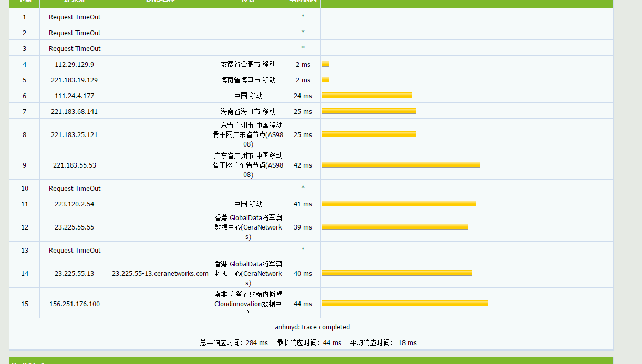This screenshot has height=364, width=642.
Task: Select IP address 221.183.68.141
Action: (x=75, y=111)
